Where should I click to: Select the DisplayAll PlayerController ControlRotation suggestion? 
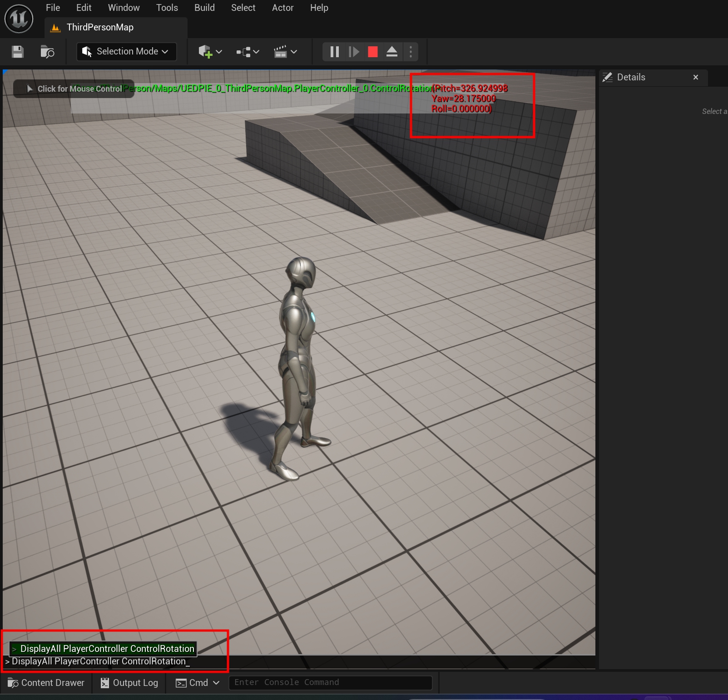[x=104, y=649]
